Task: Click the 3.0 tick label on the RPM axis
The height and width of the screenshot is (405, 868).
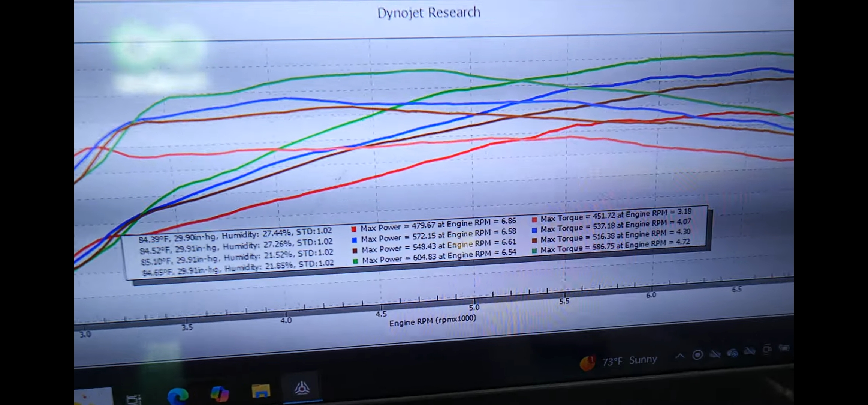Action: [85, 334]
